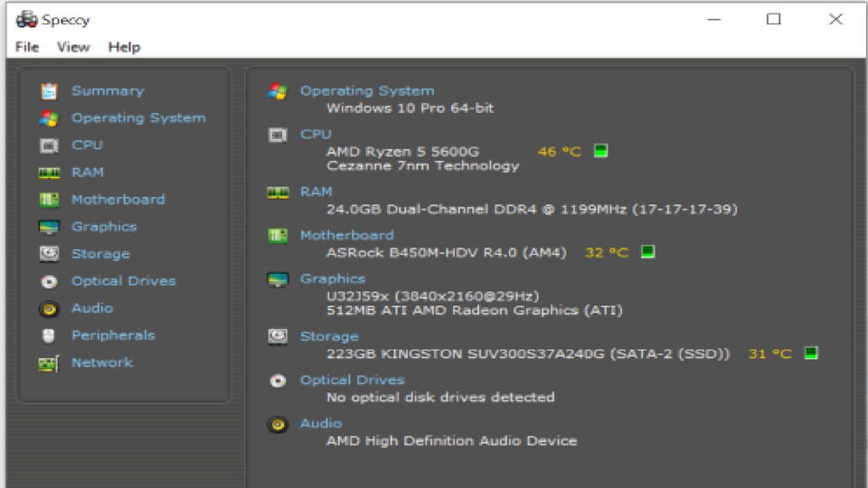Viewport: 868px width, 488px height.
Task: Click the Optical Drives disc icon in sidebar
Action: click(x=49, y=281)
